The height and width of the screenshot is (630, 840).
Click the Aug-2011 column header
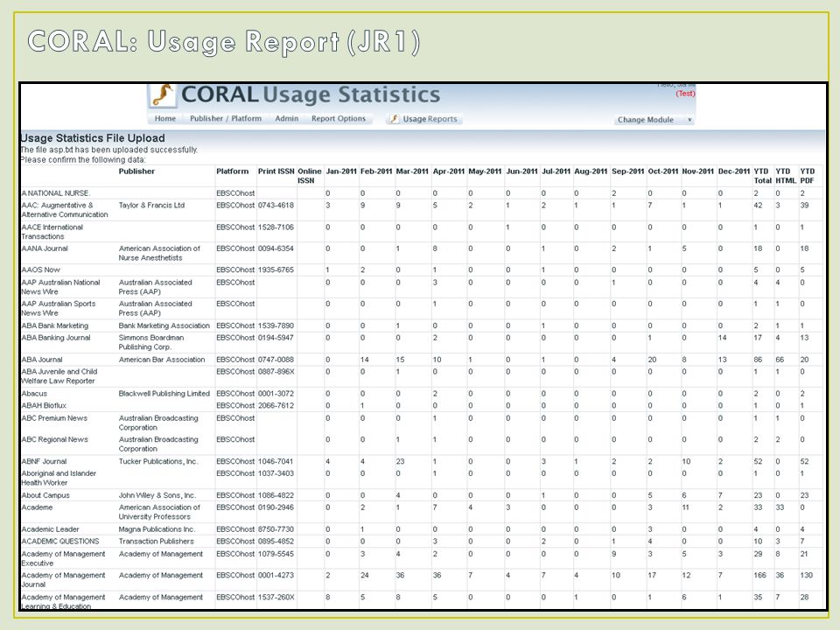[591, 171]
